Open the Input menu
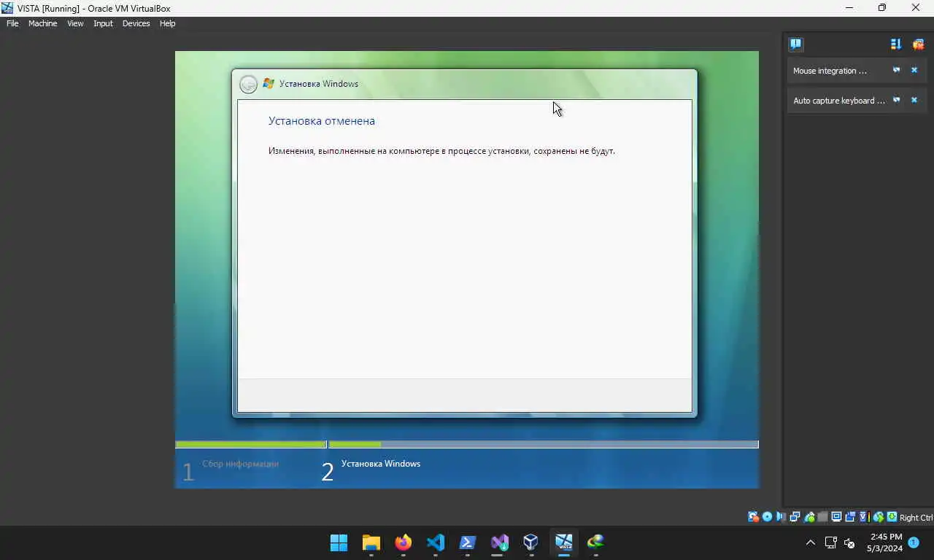This screenshot has height=560, width=934. tap(103, 23)
